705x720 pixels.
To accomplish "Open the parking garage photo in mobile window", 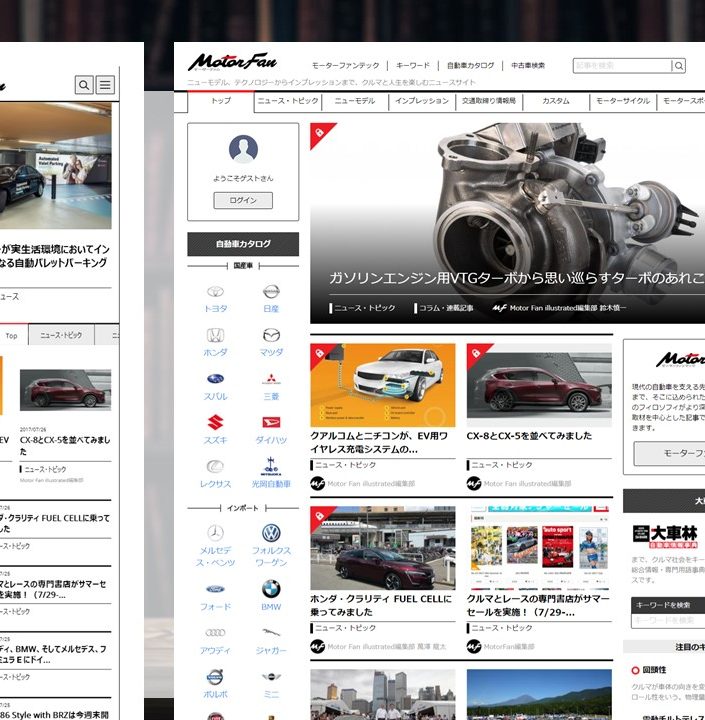I will [56, 165].
